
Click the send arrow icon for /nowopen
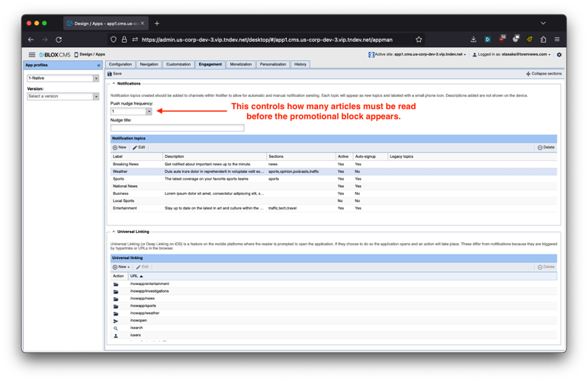[x=116, y=321]
